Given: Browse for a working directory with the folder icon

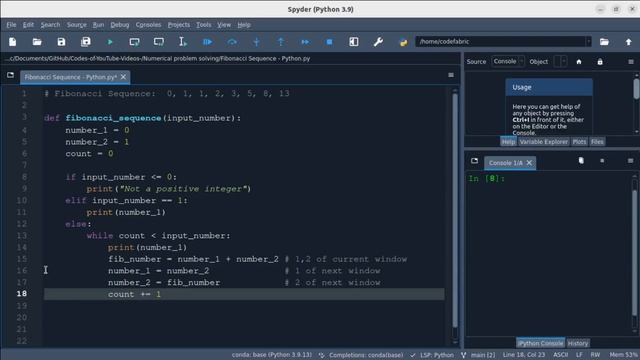Looking at the screenshot, I should tap(604, 42).
